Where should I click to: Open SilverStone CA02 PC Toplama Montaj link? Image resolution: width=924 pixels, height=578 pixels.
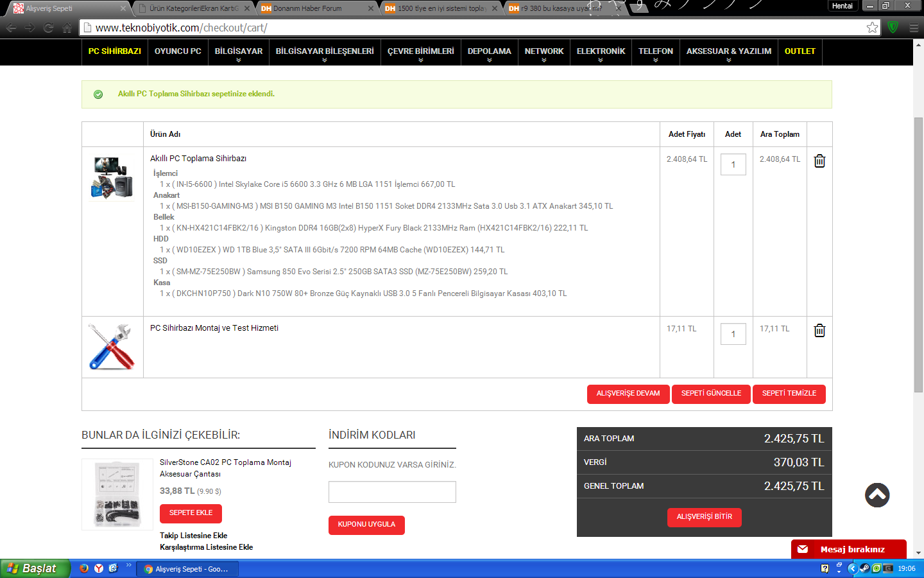pyautogui.click(x=225, y=468)
